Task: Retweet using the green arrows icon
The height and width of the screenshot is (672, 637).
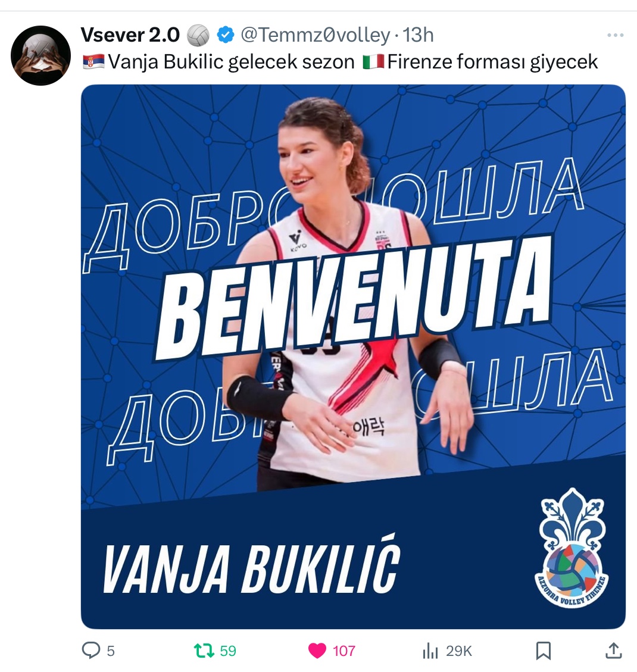Action: click(204, 650)
